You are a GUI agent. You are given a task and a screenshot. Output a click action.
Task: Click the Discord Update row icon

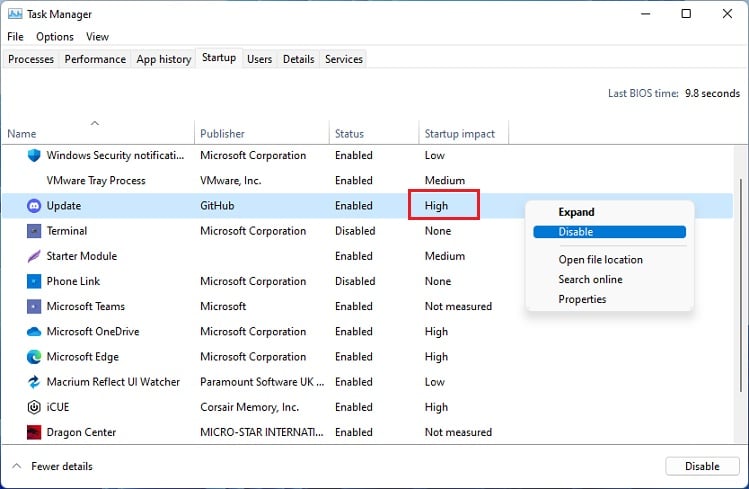[34, 206]
